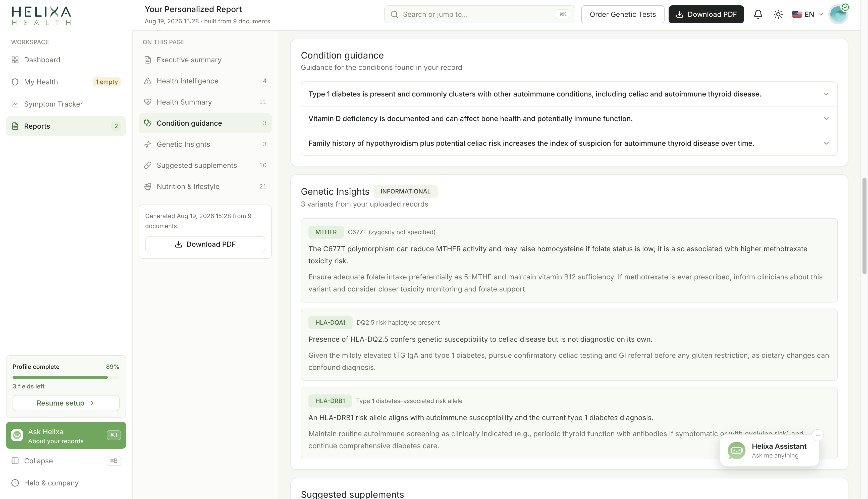This screenshot has width=868, height=499.
Task: Expand the Vitamin D deficiency guidance row
Action: [569, 119]
